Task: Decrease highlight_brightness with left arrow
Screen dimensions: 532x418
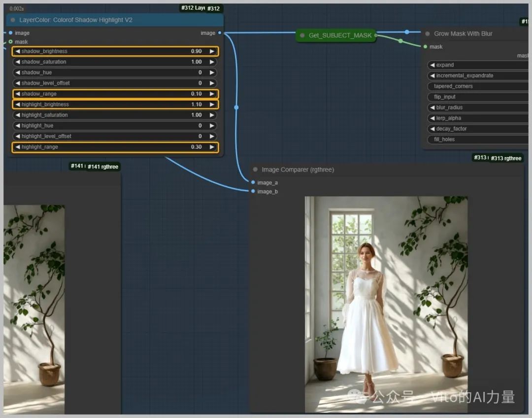Action: [18, 104]
